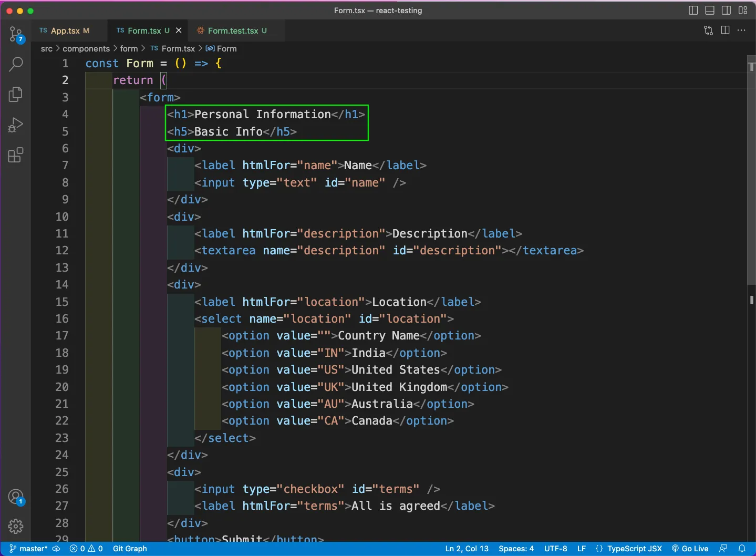
Task: Toggle the primary side bar layout icon
Action: [693, 11]
